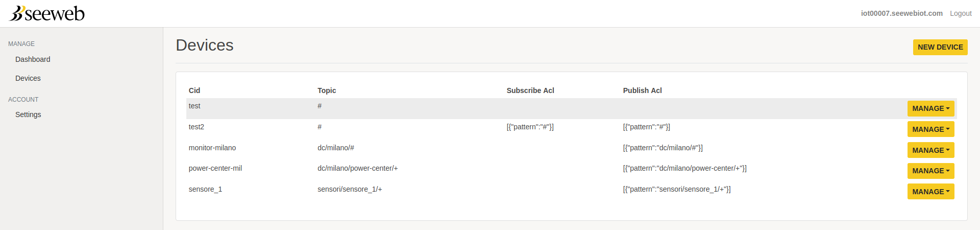The image size is (980, 230).
Task: Open account Settings
Action: pyautogui.click(x=28, y=114)
